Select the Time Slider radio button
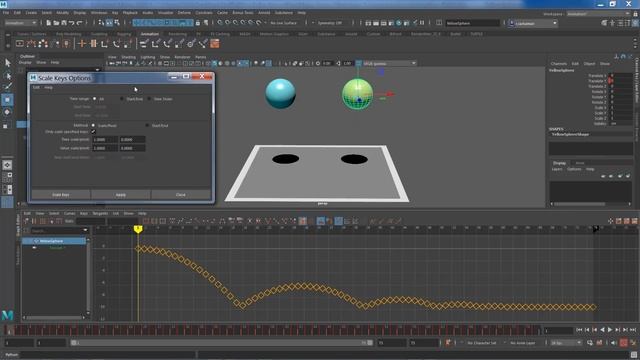640x360 pixels. tap(149, 99)
